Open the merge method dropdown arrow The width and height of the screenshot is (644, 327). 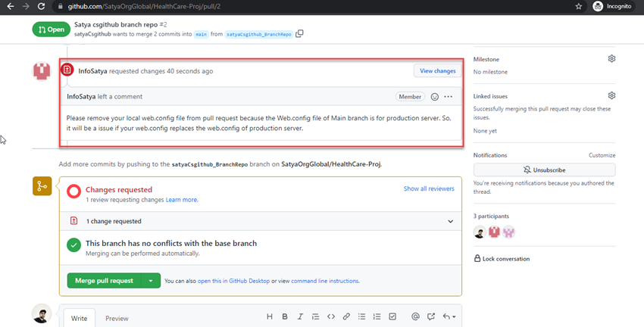[x=151, y=281]
